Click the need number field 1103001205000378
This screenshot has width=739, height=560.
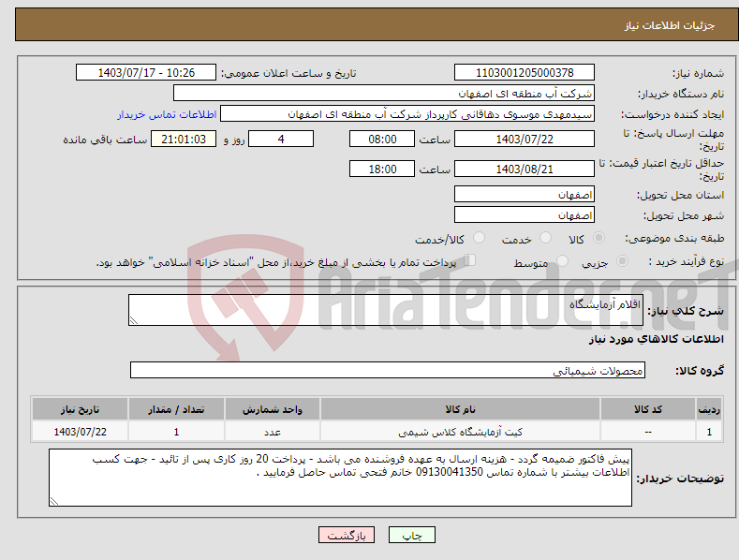click(525, 73)
